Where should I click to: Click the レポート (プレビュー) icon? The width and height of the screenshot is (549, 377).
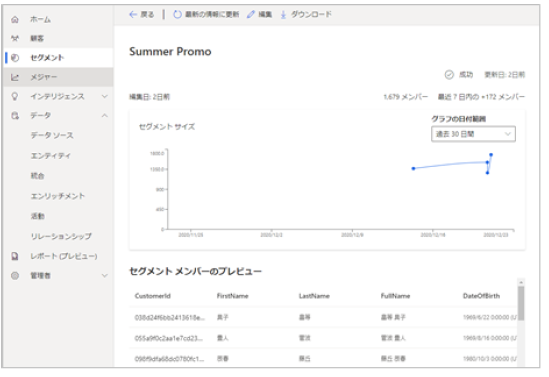pyautogui.click(x=15, y=256)
